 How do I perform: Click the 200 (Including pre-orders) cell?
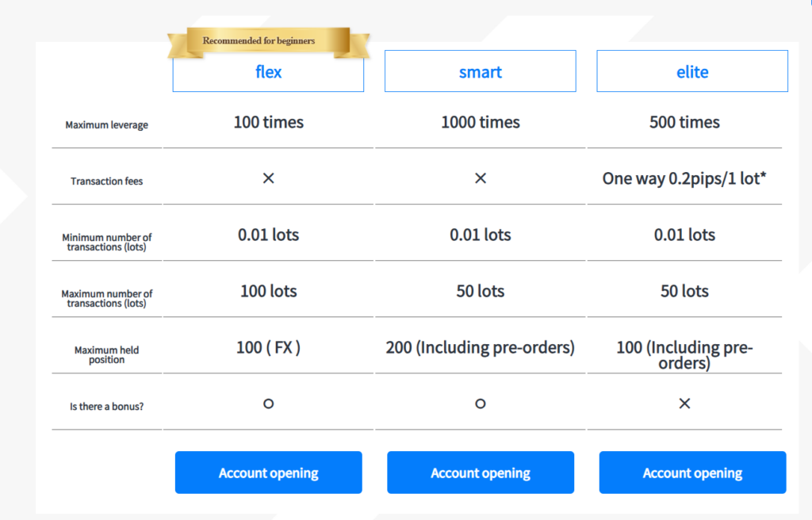[480, 347]
